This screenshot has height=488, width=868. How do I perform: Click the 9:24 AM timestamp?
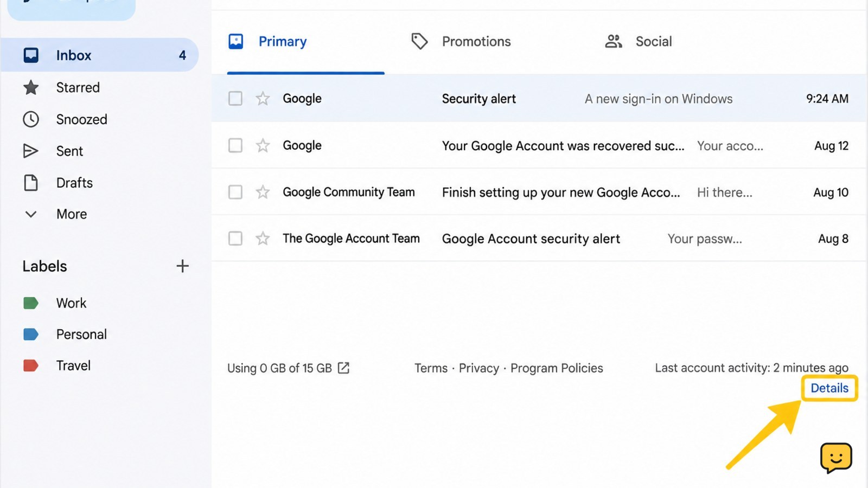827,99
